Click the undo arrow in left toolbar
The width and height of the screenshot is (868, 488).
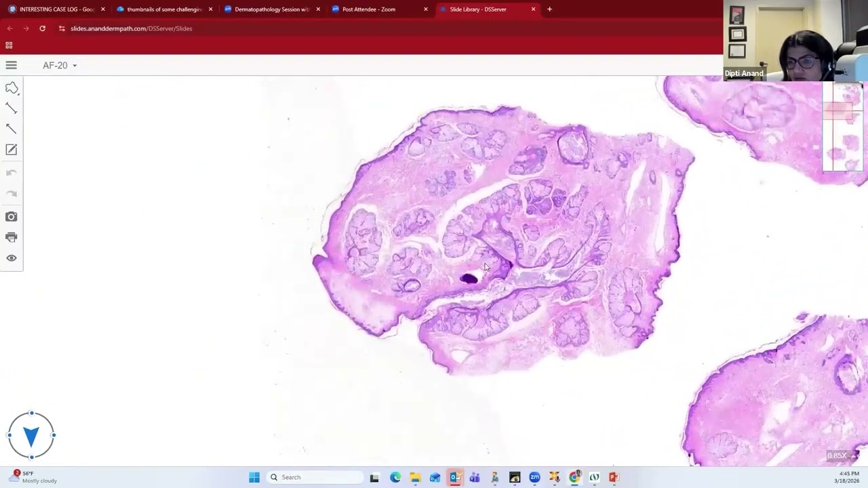(x=12, y=174)
